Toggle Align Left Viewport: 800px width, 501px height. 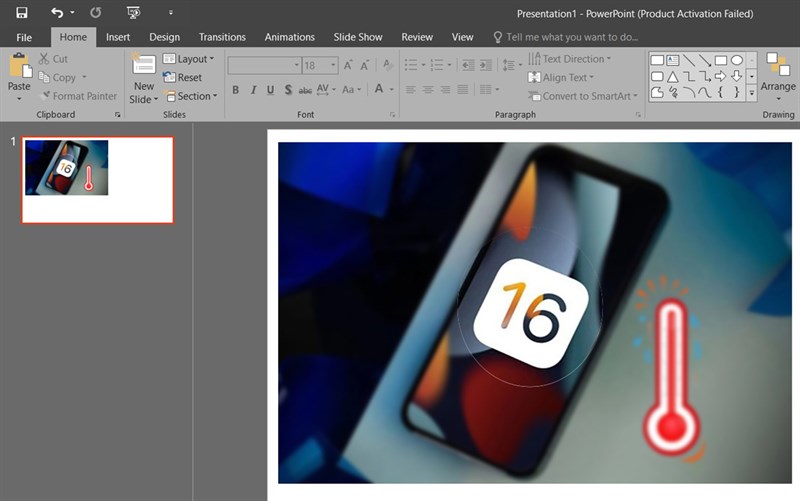point(411,90)
